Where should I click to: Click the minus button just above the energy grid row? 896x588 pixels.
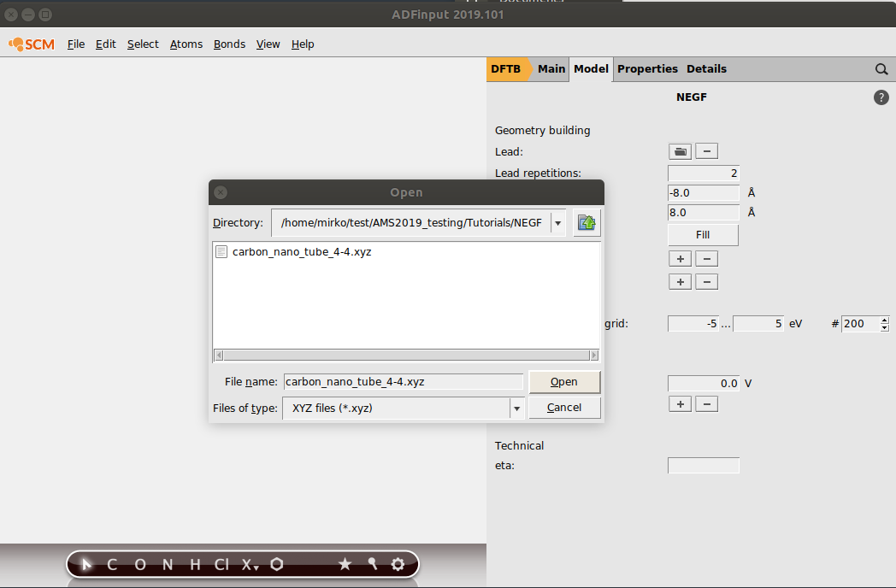[x=707, y=282]
